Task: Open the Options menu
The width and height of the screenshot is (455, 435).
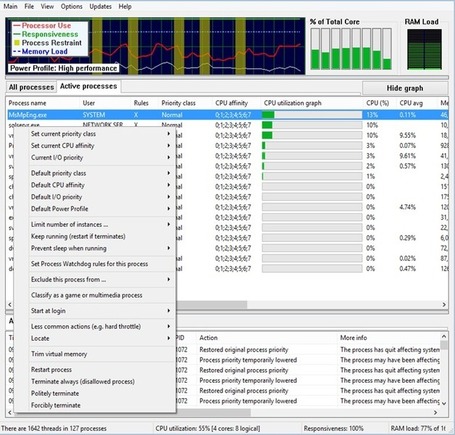Action: (x=71, y=6)
